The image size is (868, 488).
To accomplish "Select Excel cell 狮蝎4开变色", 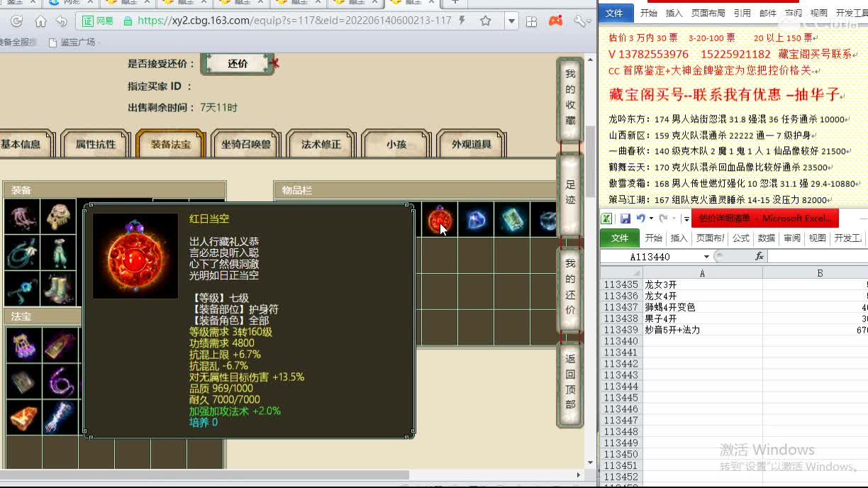I will [x=702, y=307].
